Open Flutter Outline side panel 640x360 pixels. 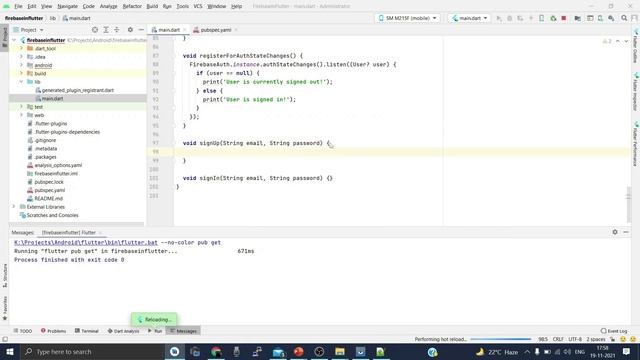coord(636,46)
